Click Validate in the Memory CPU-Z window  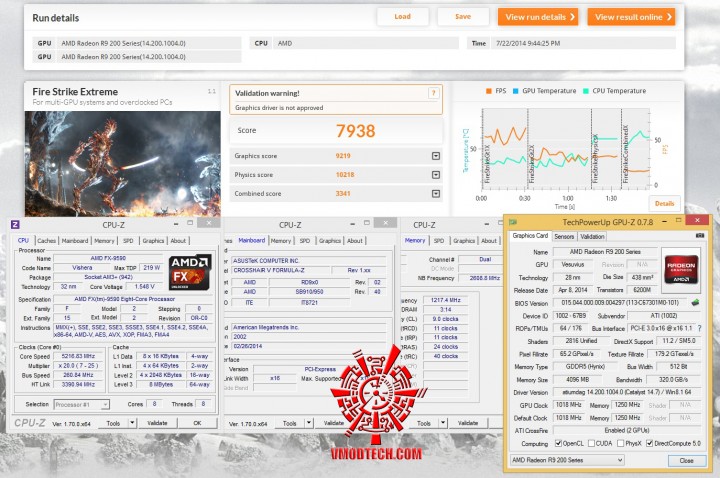click(468, 423)
